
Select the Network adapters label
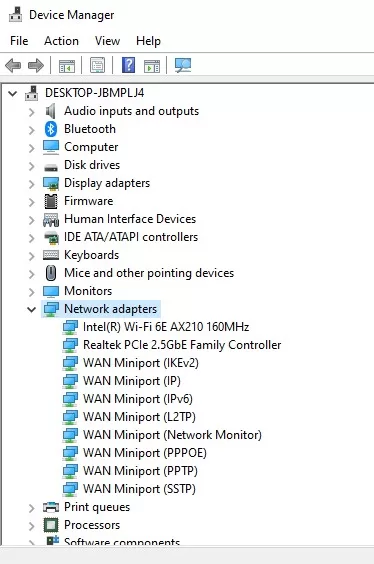click(x=110, y=309)
